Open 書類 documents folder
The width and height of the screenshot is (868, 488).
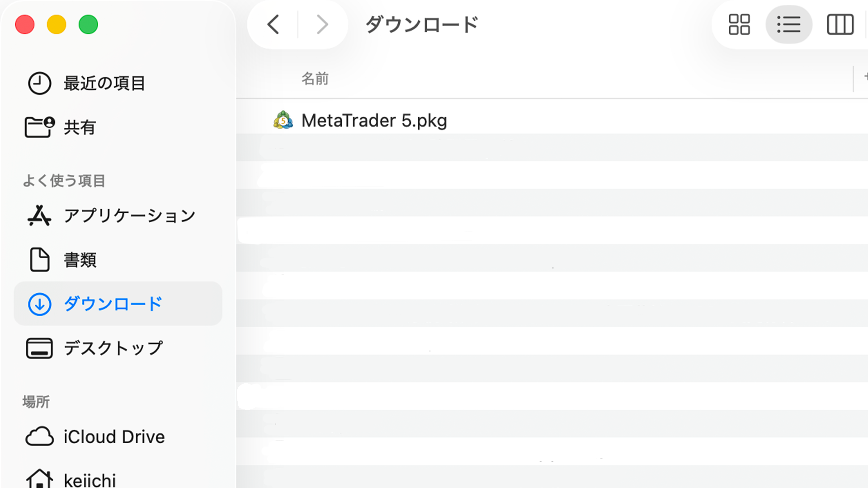[80, 260]
